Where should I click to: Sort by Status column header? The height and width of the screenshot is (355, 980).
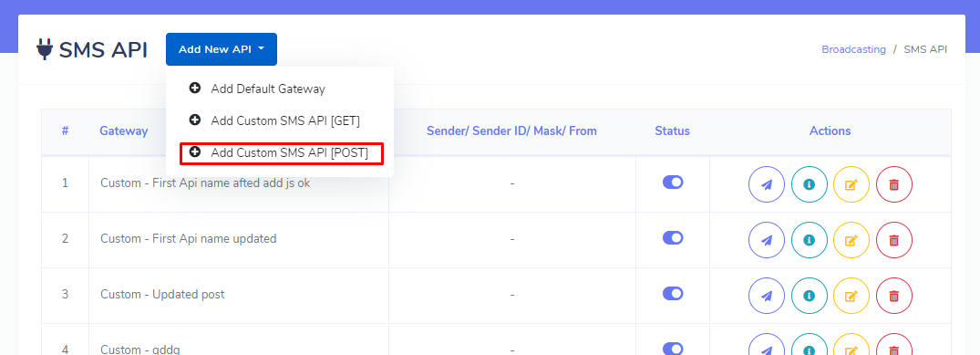coord(673,131)
